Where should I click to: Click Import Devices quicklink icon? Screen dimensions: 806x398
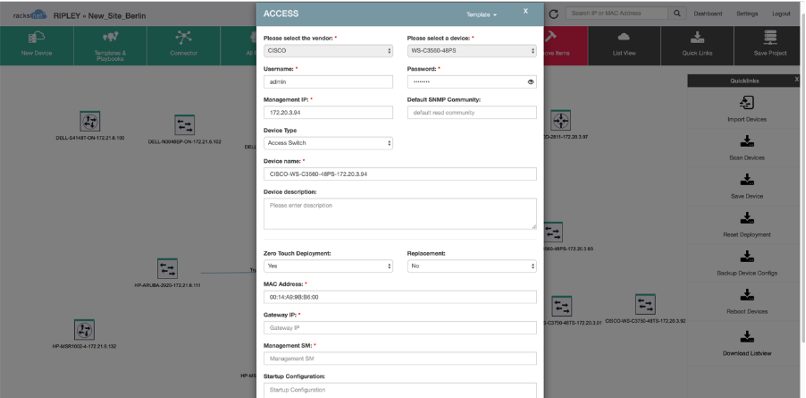[x=746, y=102]
